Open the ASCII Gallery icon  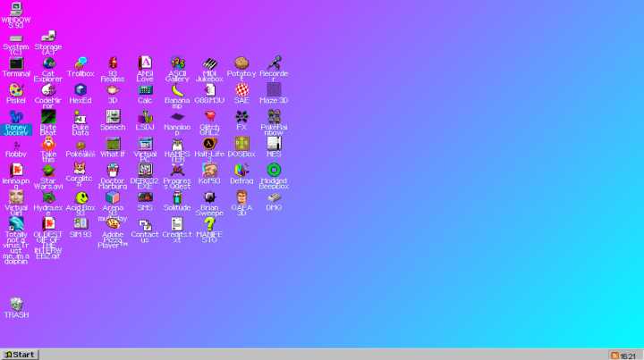pos(177,63)
